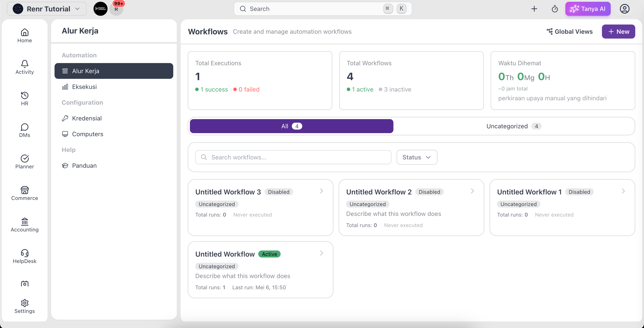Open Global Views
The height and width of the screenshot is (328, 644).
(x=569, y=32)
